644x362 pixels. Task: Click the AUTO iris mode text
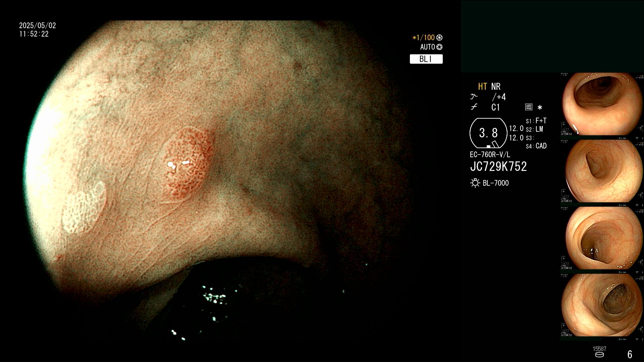pos(427,47)
